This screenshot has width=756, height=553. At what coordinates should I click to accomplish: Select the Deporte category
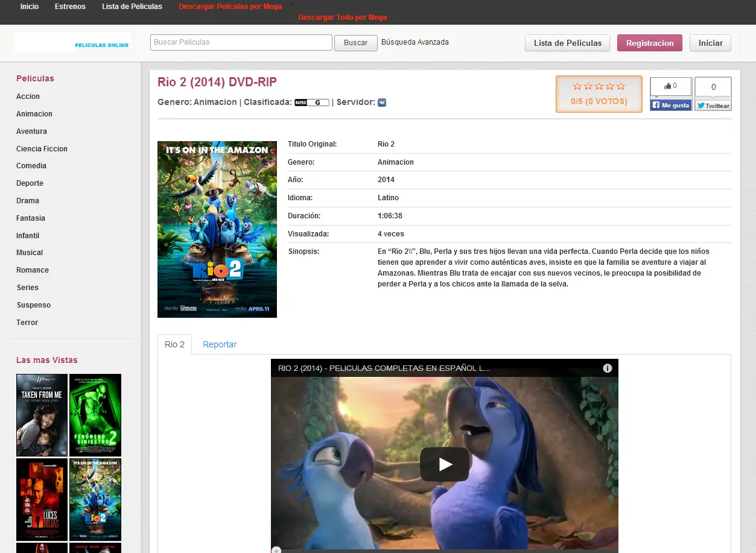click(x=30, y=183)
